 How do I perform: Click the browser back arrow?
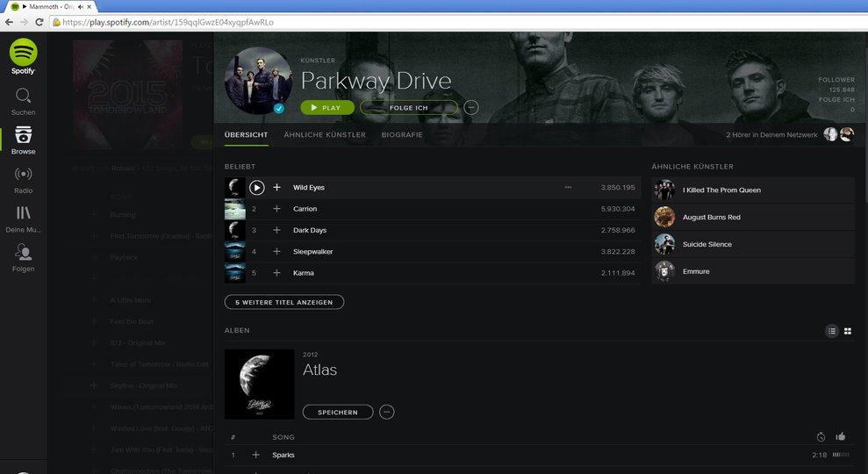click(x=10, y=22)
